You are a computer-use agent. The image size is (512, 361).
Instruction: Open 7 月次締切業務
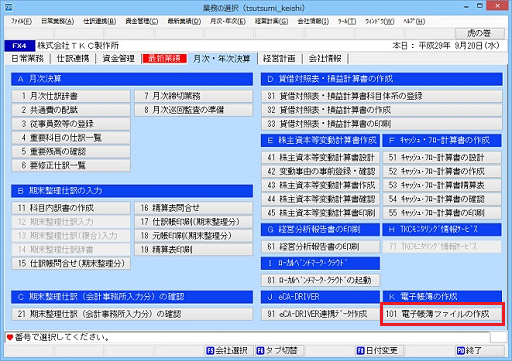click(x=194, y=96)
